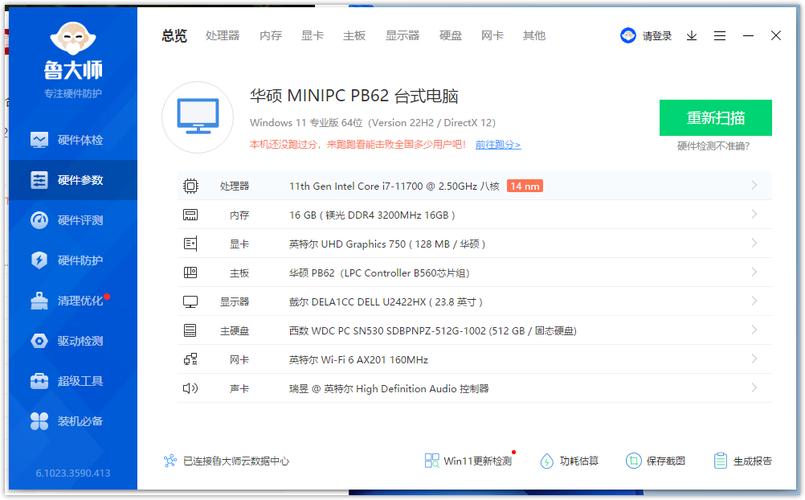Expand the 网卡 row chevron

[x=754, y=358]
